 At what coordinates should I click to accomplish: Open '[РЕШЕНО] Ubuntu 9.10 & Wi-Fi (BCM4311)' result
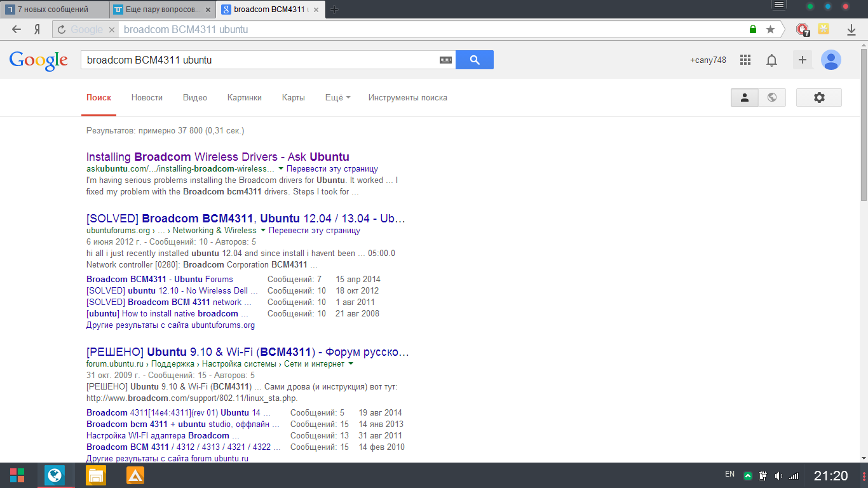pyautogui.click(x=248, y=352)
